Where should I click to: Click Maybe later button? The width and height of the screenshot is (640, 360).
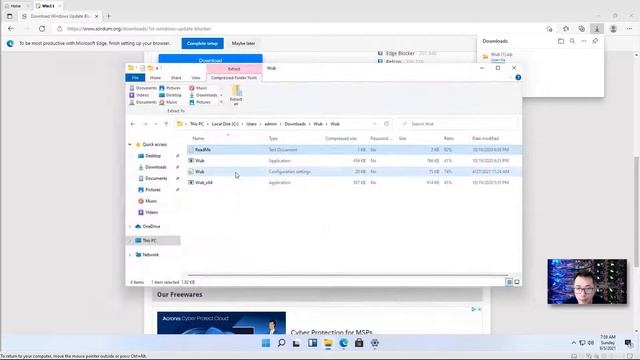[x=243, y=43]
